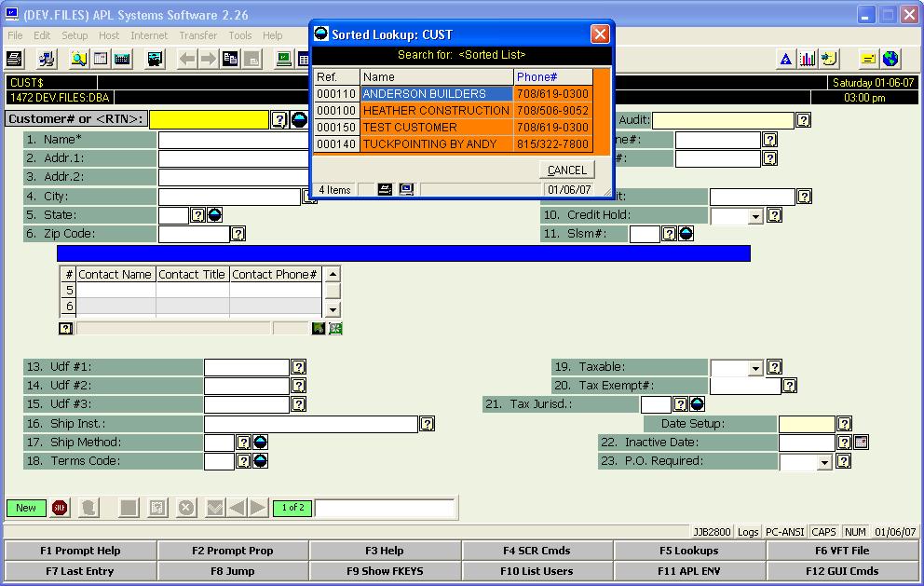Screen dimensions: 924x586
Task: Click the yellow Customer# input field
Action: [210, 119]
